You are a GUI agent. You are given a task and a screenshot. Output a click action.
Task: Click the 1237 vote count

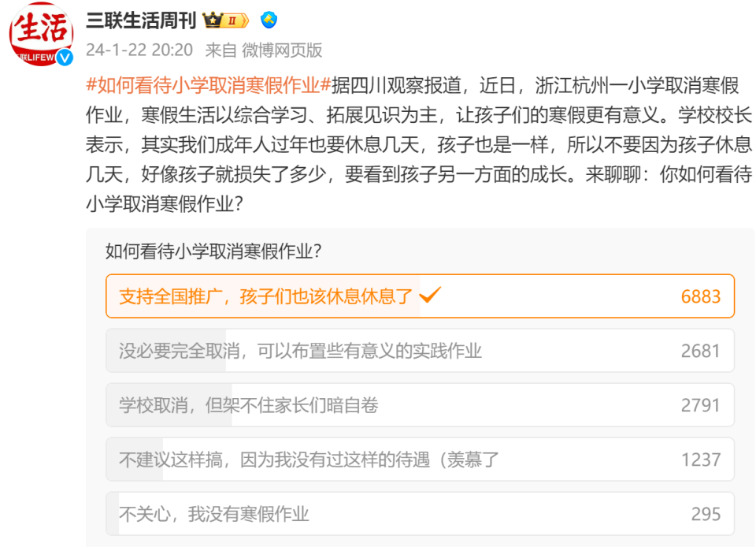(x=701, y=460)
